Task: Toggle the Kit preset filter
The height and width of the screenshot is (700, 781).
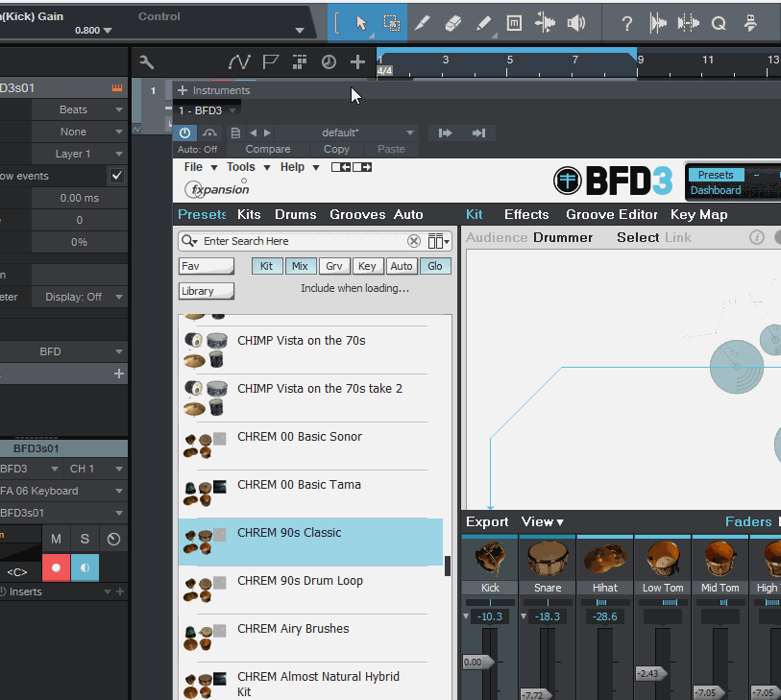Action: 267,266
